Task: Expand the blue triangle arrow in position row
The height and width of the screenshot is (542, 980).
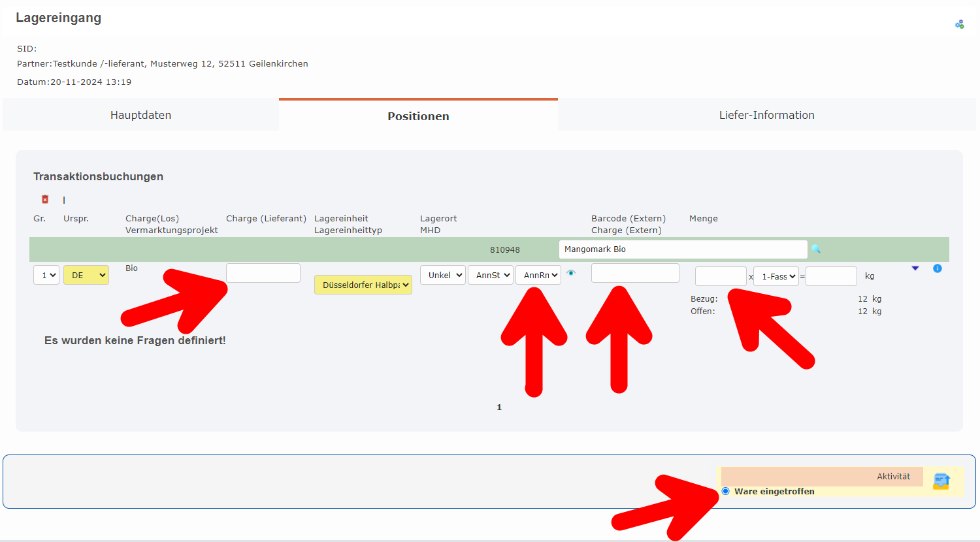Action: tap(915, 268)
